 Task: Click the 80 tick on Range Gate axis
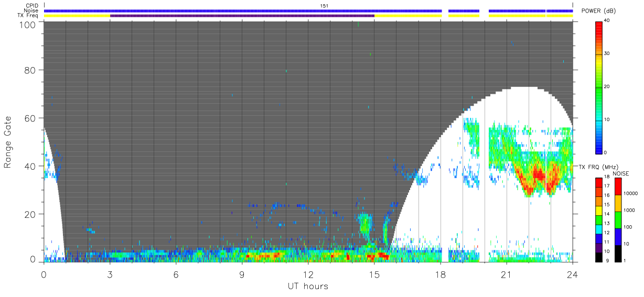point(30,70)
